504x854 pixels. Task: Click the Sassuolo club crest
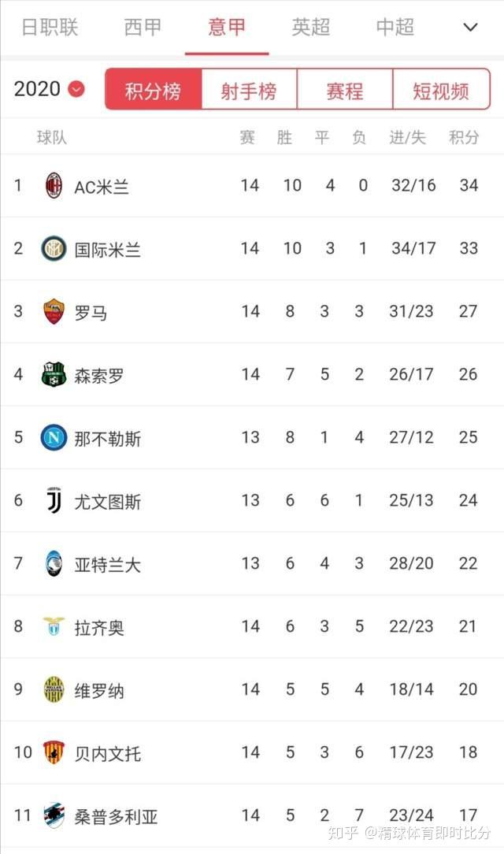54,375
